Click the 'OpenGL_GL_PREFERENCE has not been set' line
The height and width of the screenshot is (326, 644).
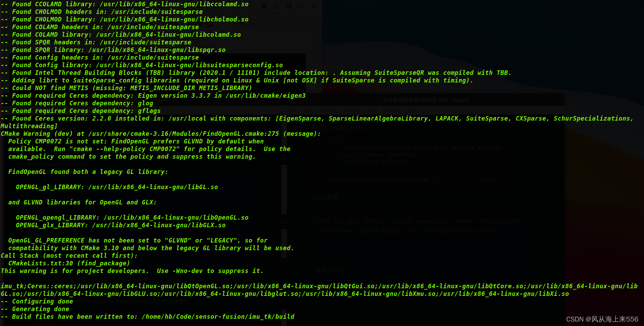click(138, 240)
